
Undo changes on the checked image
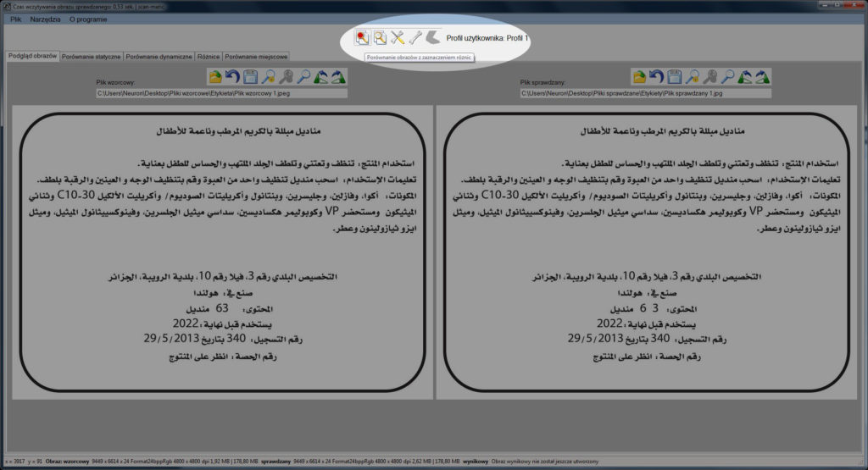click(x=657, y=77)
